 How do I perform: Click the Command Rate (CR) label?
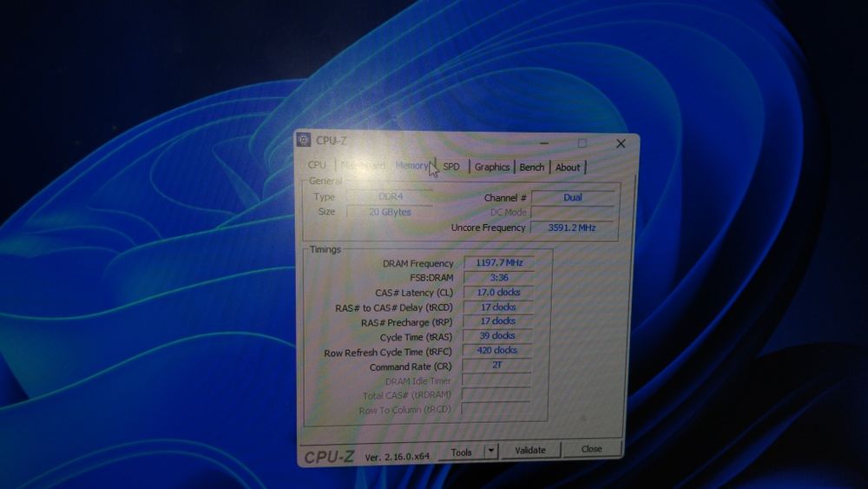pos(411,367)
